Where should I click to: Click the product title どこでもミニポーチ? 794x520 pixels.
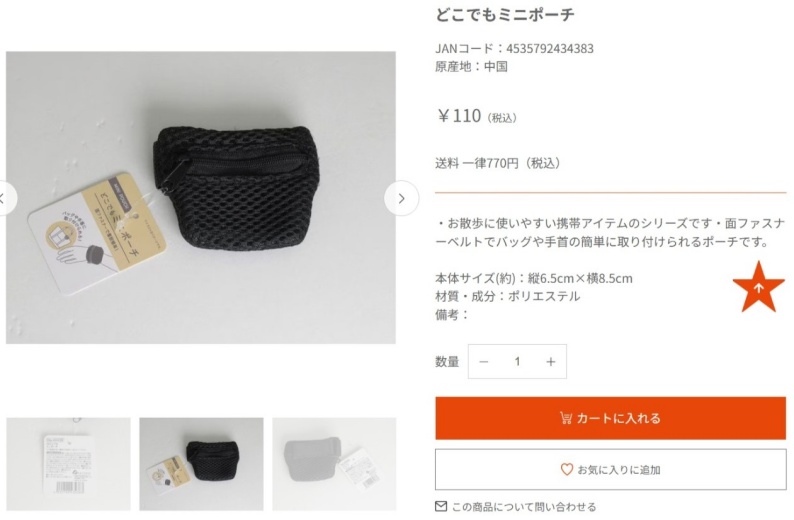(505, 15)
